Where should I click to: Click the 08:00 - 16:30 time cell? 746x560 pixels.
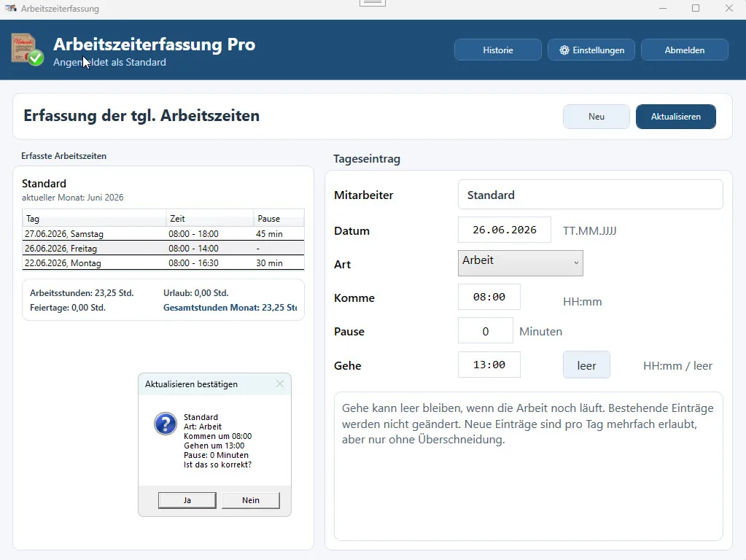pyautogui.click(x=193, y=262)
